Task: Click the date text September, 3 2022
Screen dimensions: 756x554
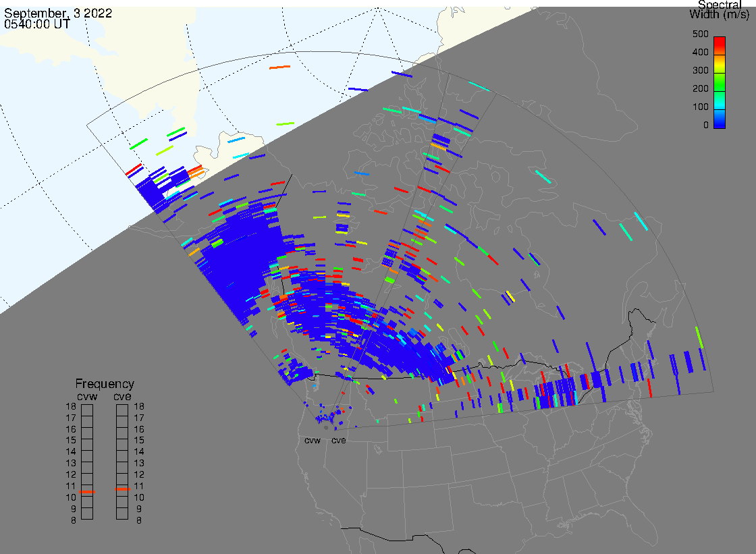Action: [x=58, y=13]
